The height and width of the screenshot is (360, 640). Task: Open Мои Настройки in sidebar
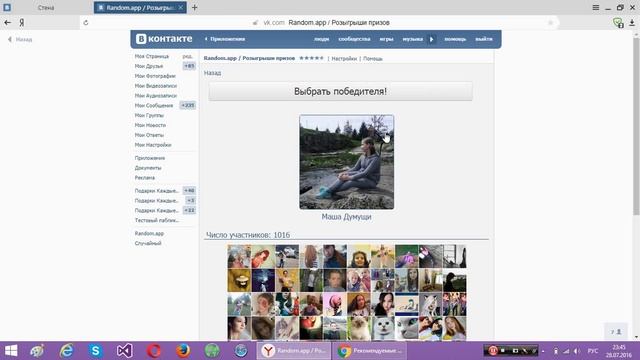click(x=153, y=145)
